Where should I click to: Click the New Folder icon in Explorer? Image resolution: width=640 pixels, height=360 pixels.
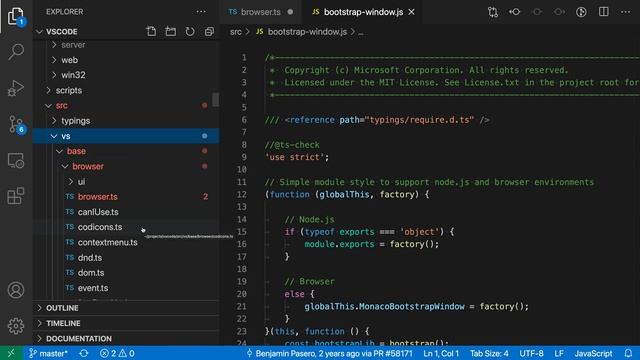pos(171,31)
